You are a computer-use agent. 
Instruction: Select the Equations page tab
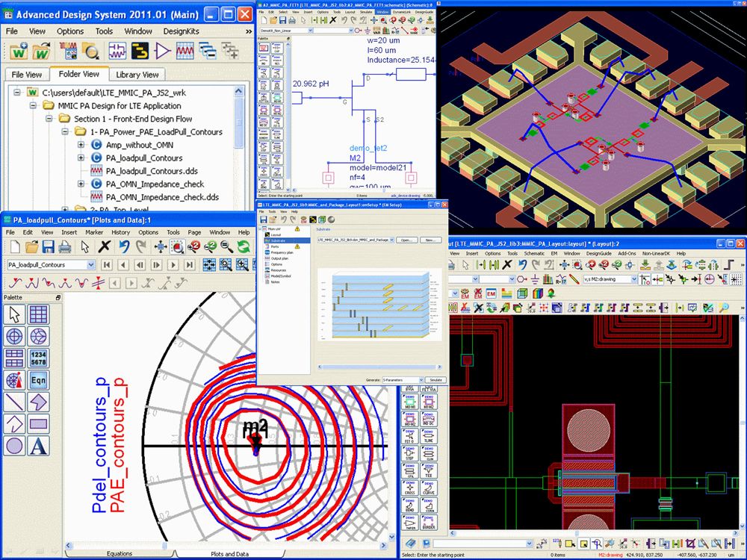coord(119,554)
